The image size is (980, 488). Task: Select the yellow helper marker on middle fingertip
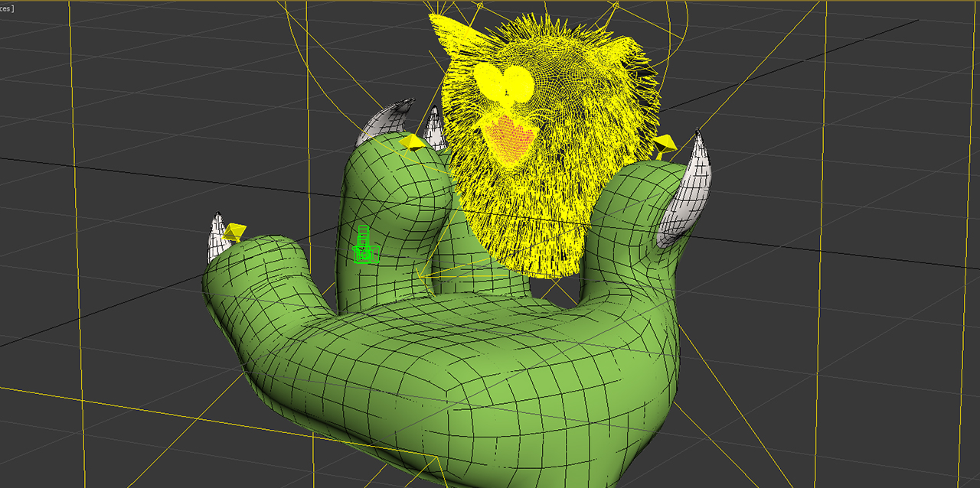pos(411,143)
